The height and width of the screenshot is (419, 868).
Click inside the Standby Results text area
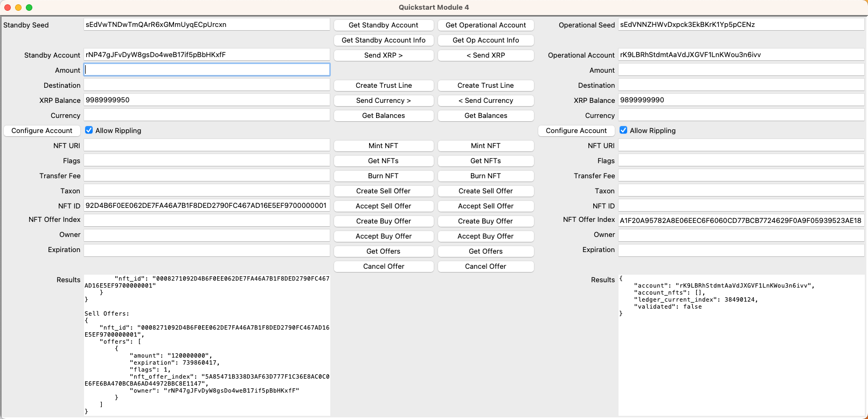point(207,345)
